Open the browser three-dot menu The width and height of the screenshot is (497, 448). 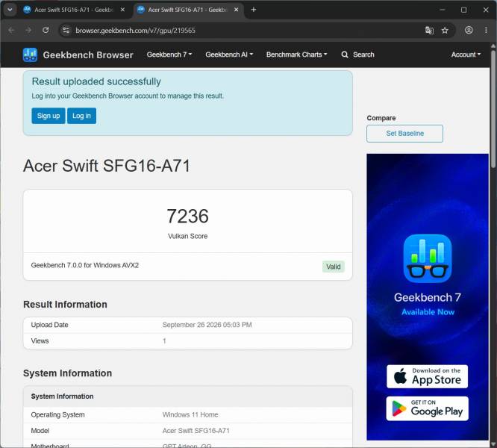(x=486, y=30)
